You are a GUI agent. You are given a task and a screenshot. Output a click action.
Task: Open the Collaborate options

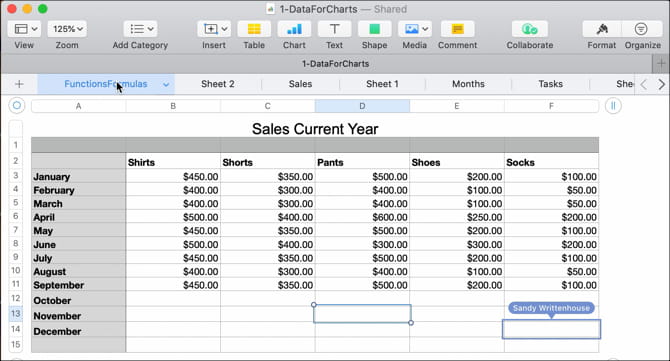(529, 29)
